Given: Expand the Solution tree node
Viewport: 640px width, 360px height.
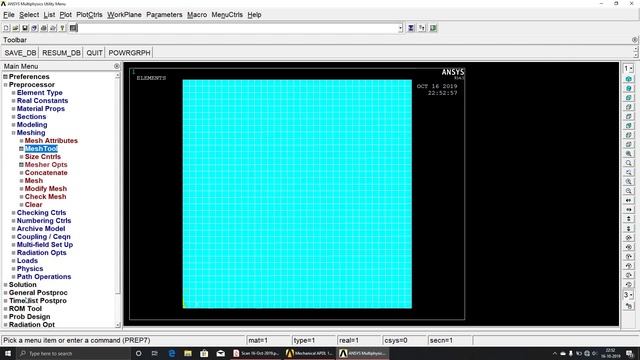Looking at the screenshot, I should (5, 285).
